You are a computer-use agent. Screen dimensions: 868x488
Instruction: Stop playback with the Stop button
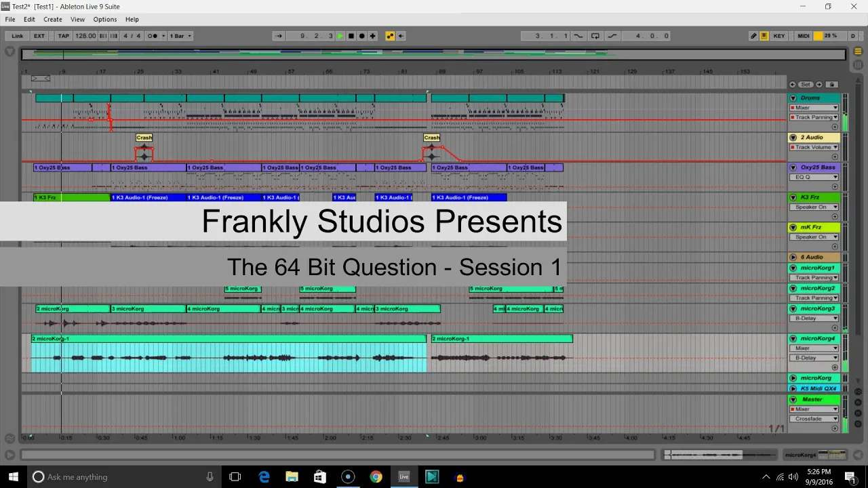tap(351, 36)
